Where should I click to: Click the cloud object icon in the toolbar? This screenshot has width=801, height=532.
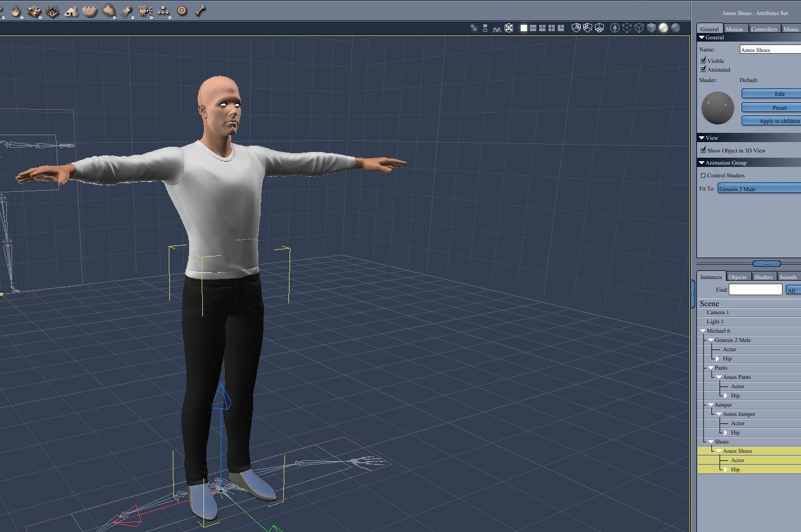pyautogui.click(x=109, y=10)
